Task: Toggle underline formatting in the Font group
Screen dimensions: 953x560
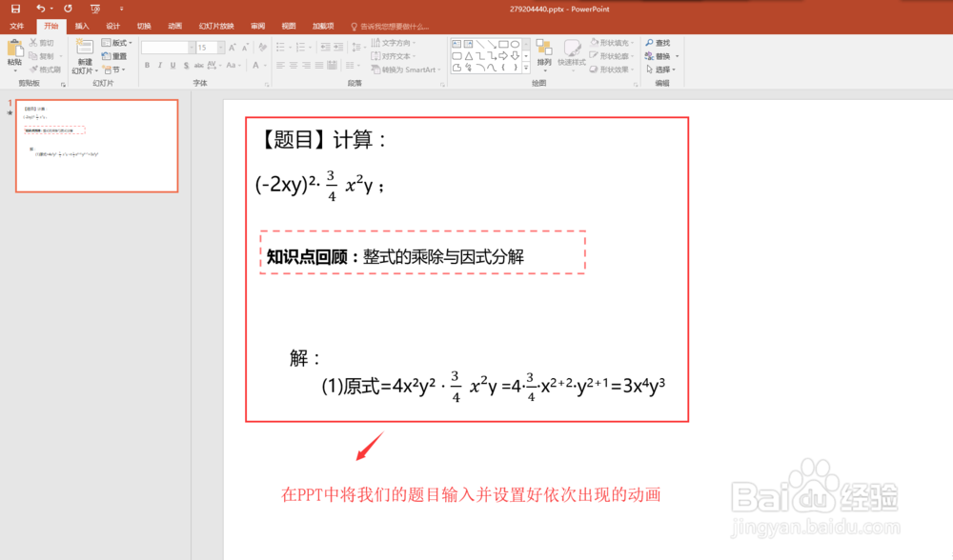Action: pos(172,65)
